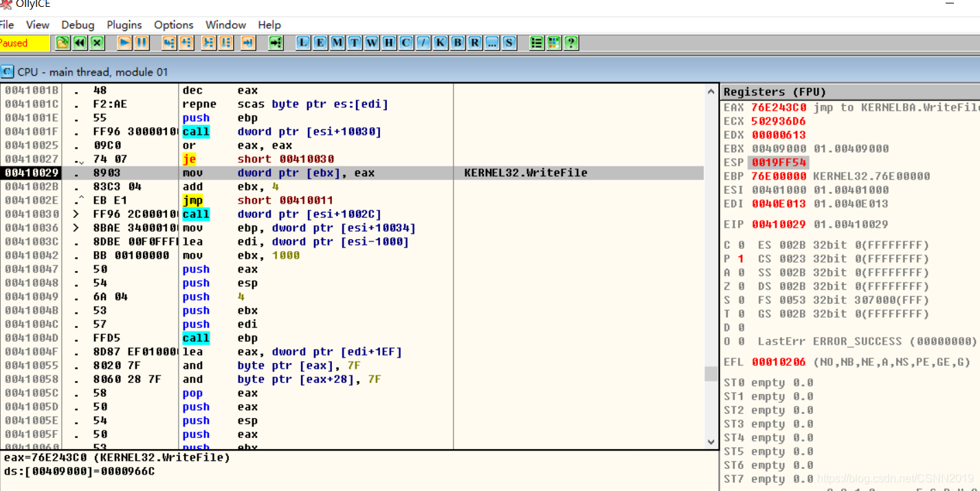This screenshot has height=491, width=980.
Task: Show CPU window with C toolbar button
Action: pyautogui.click(x=406, y=43)
